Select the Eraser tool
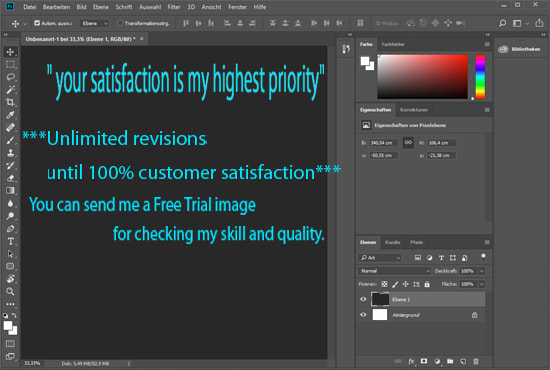550x370 pixels. (10, 178)
